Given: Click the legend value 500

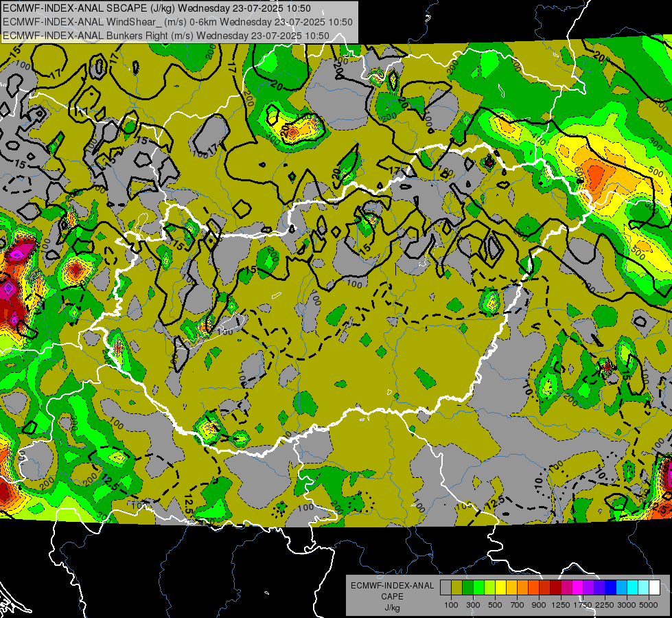Looking at the screenshot, I should click(x=495, y=605).
